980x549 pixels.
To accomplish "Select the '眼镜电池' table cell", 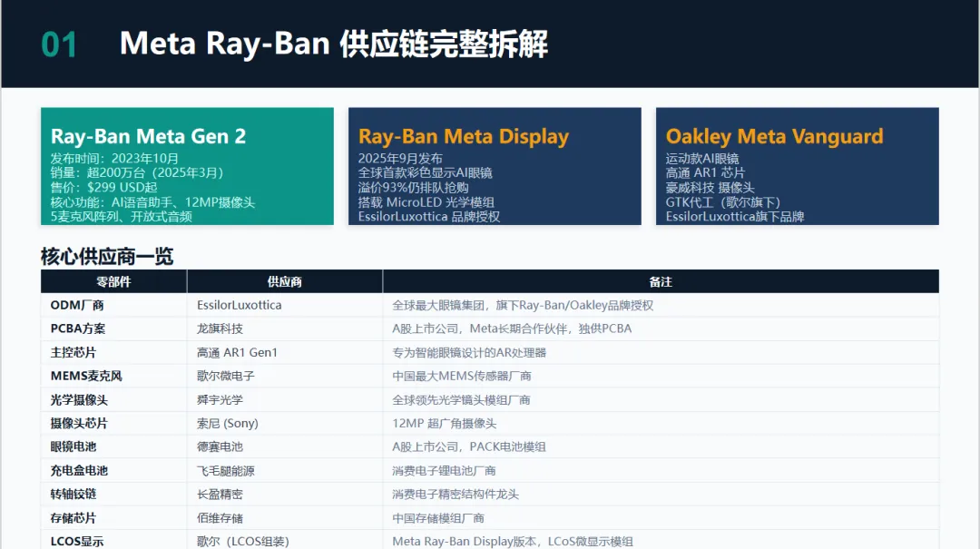I will point(113,447).
